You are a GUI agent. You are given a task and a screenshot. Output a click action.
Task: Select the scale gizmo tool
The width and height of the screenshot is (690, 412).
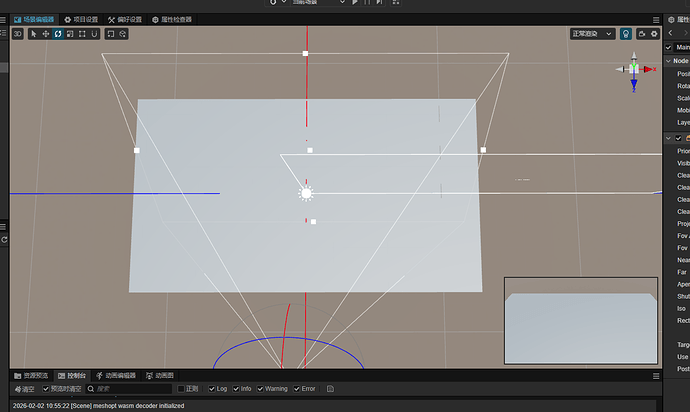click(x=70, y=34)
